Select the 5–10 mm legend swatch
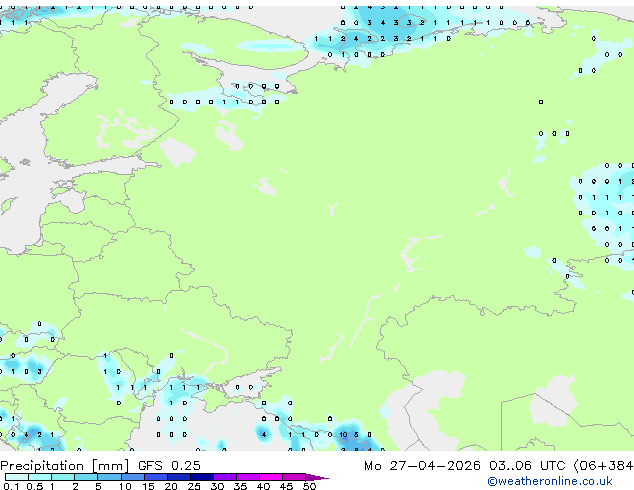The height and width of the screenshot is (490, 634). [x=109, y=477]
